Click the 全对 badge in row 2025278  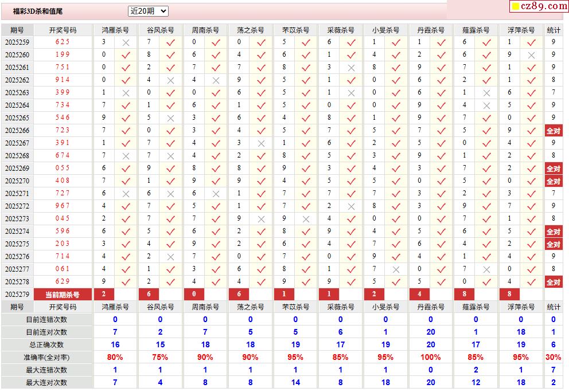pos(553,282)
